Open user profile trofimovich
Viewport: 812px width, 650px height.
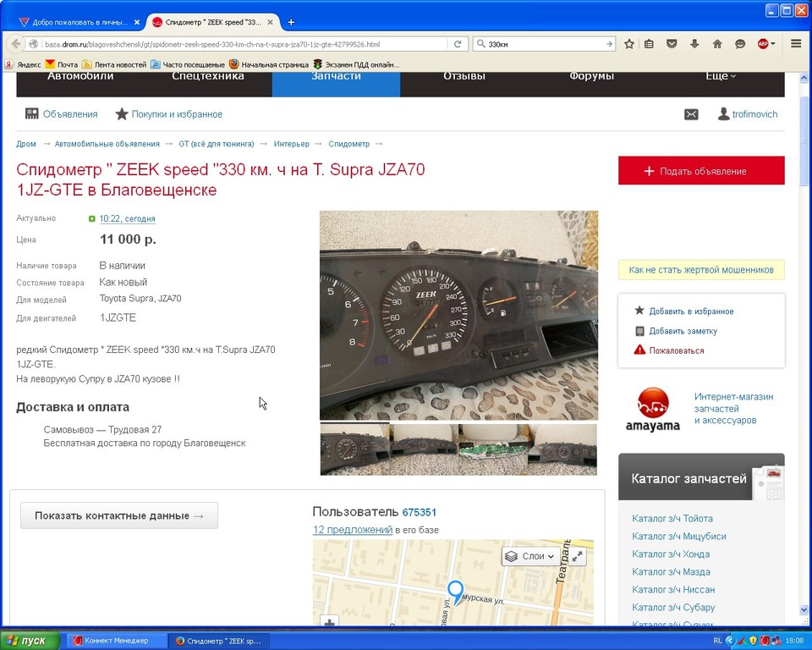coord(747,114)
